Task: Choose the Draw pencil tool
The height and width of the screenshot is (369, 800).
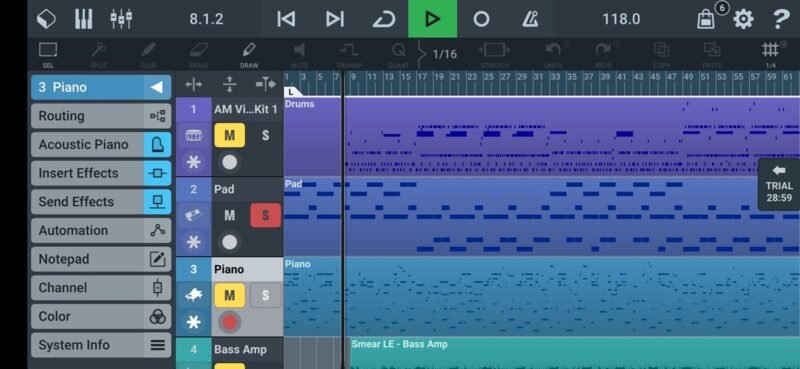Action: pos(249,55)
